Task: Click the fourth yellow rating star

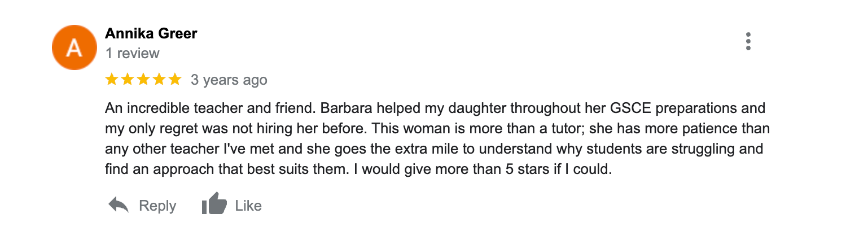Action: (159, 80)
